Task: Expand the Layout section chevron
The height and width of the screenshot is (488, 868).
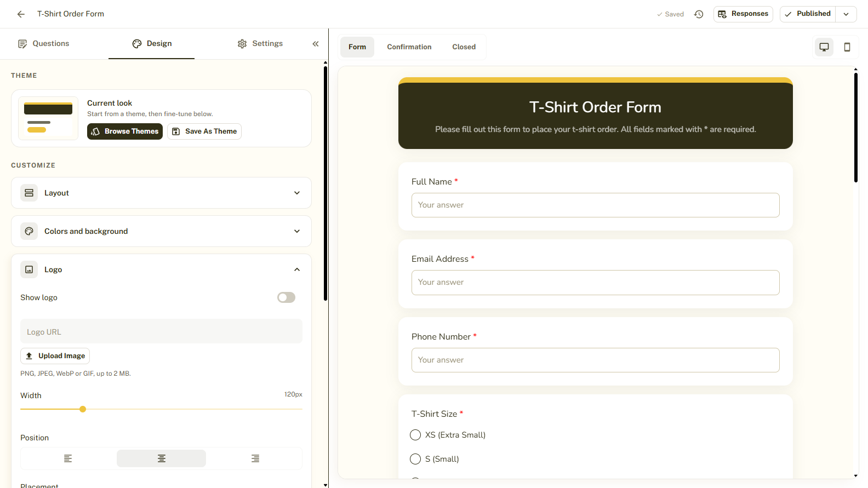Action: tap(297, 193)
